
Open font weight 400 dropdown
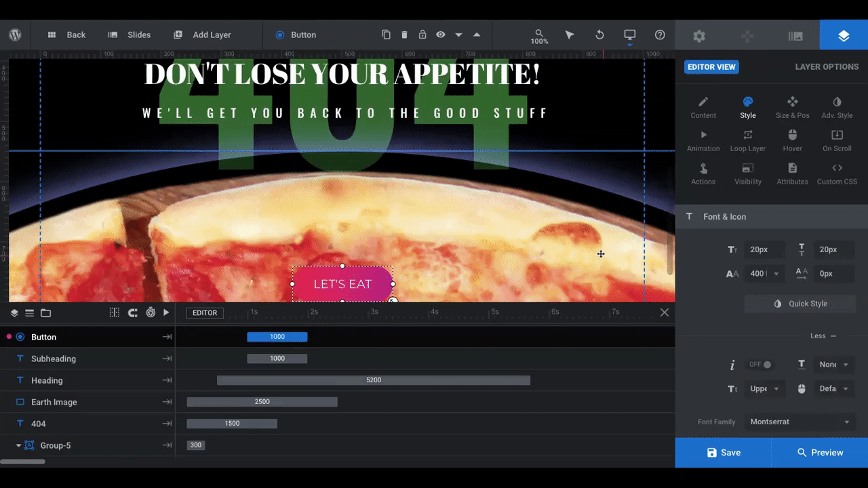tap(764, 274)
